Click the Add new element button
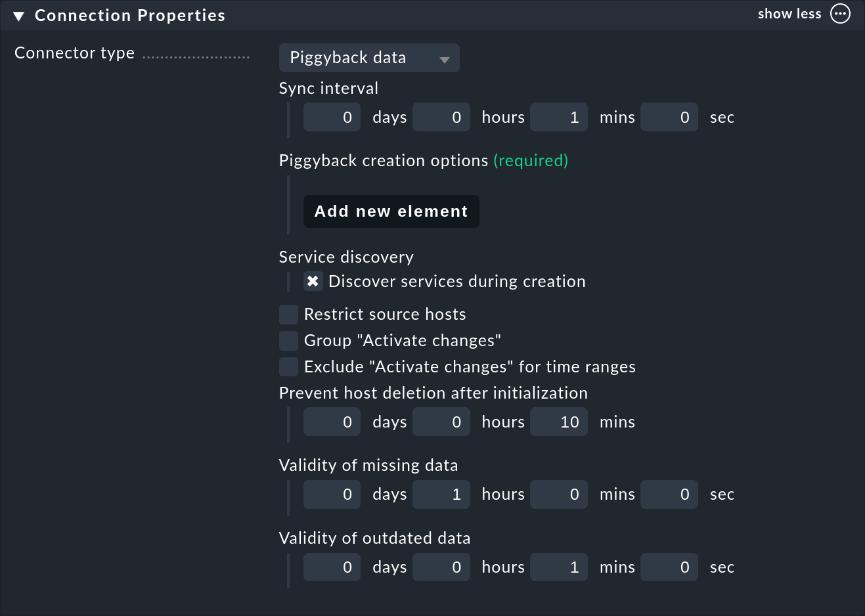865x616 pixels. point(391,211)
